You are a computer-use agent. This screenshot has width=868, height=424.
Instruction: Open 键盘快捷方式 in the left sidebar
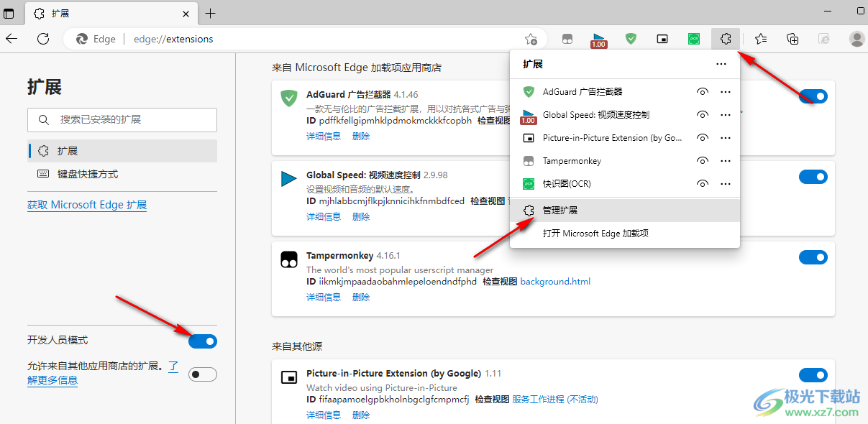(x=122, y=174)
